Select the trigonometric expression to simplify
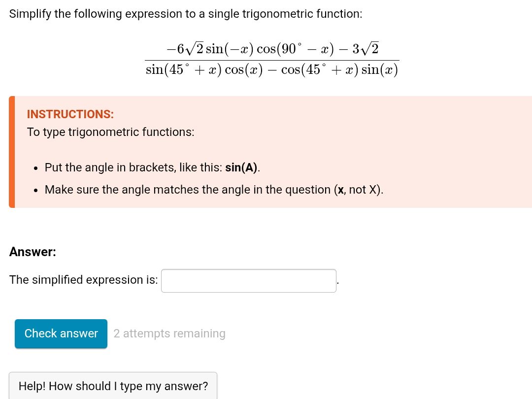532x399 pixels. [272, 58]
